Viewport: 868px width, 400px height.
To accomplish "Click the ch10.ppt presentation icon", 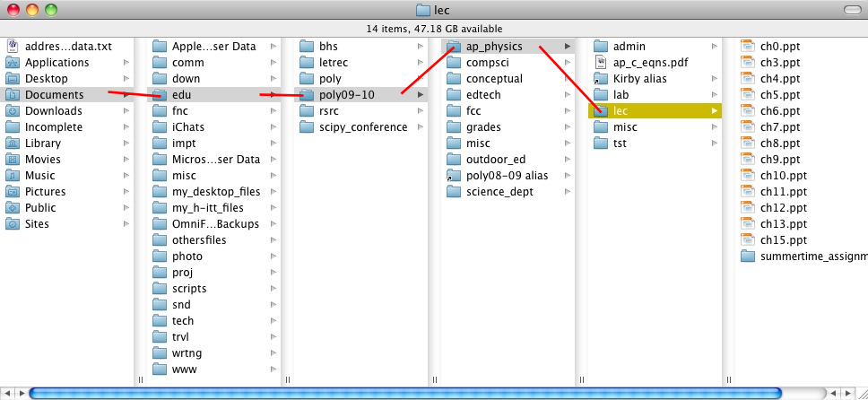I will click(747, 175).
